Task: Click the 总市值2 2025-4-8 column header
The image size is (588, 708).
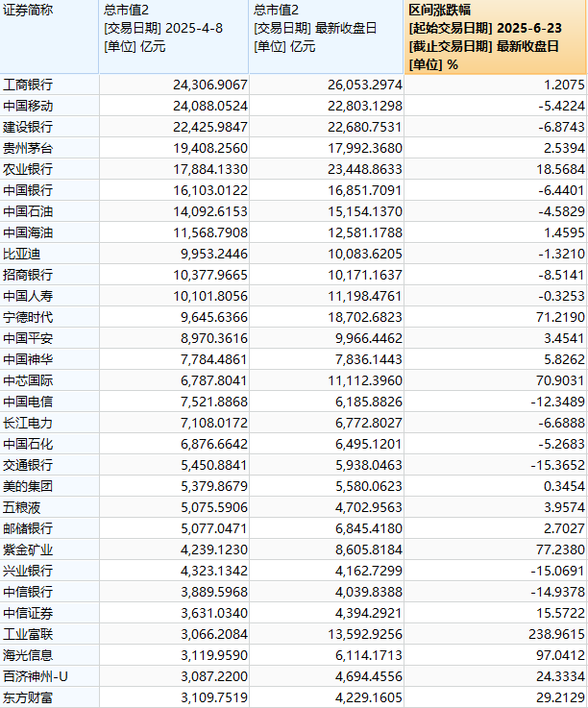Action: [174, 37]
